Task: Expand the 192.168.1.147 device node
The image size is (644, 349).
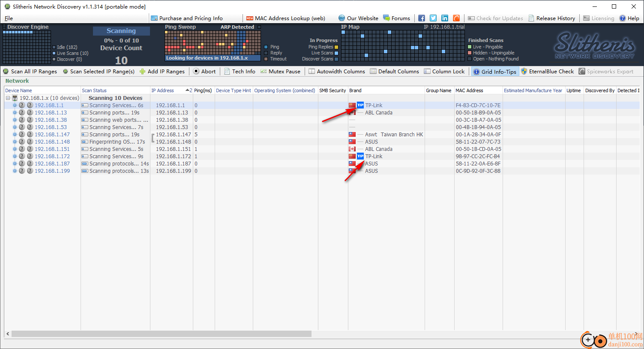Action: [15, 135]
